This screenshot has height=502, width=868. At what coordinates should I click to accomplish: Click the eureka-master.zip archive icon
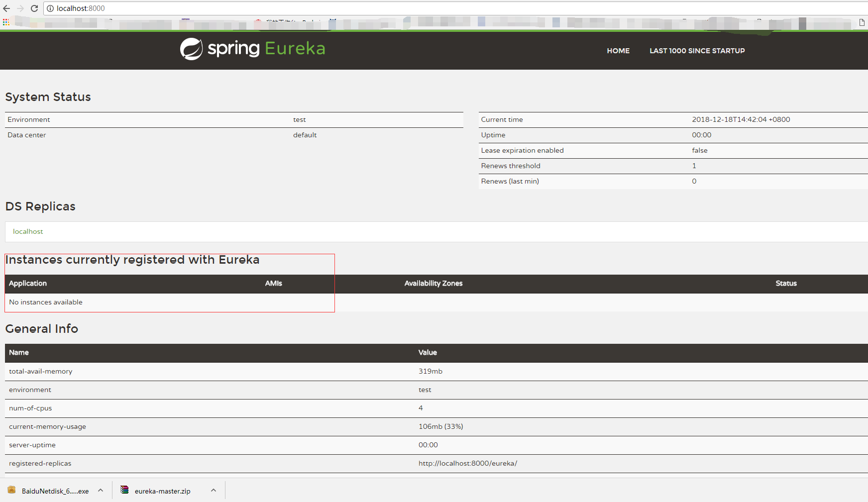124,490
